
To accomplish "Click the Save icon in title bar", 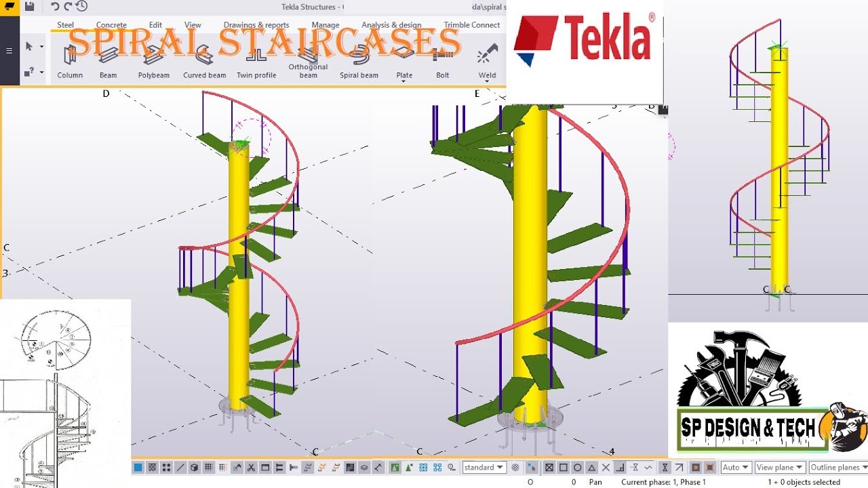I will 29,7.
